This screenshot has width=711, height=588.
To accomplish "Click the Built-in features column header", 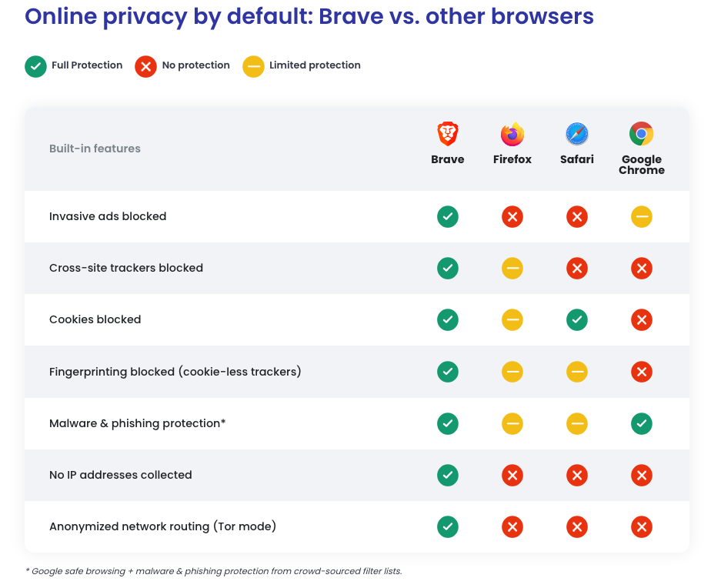I will [x=95, y=149].
